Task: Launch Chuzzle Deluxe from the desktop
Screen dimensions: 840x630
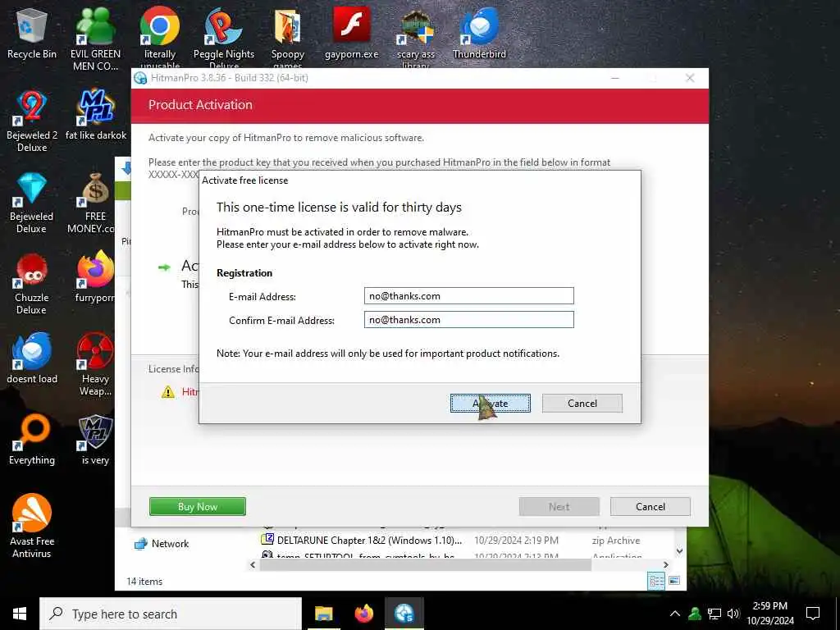Action: click(32, 284)
